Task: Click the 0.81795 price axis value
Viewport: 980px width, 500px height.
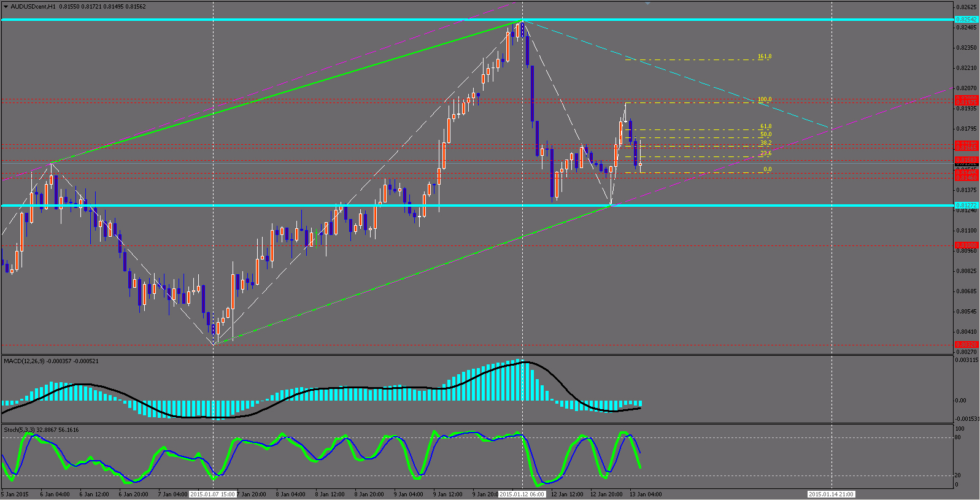Action: coord(966,128)
